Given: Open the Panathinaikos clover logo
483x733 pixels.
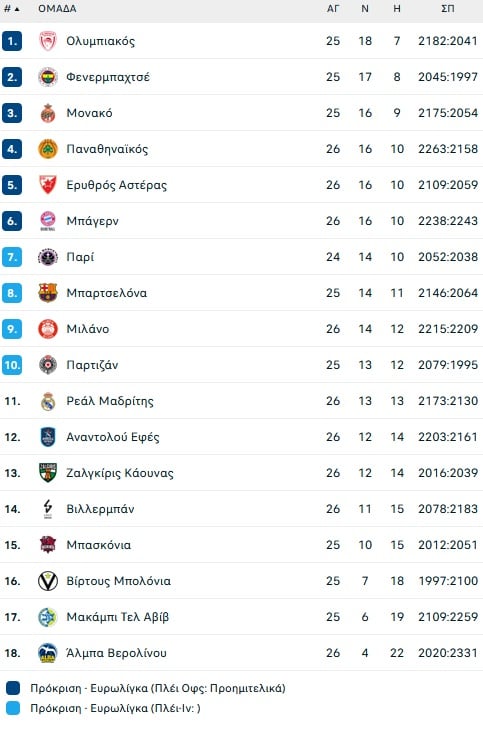Looking at the screenshot, I should (48, 149).
